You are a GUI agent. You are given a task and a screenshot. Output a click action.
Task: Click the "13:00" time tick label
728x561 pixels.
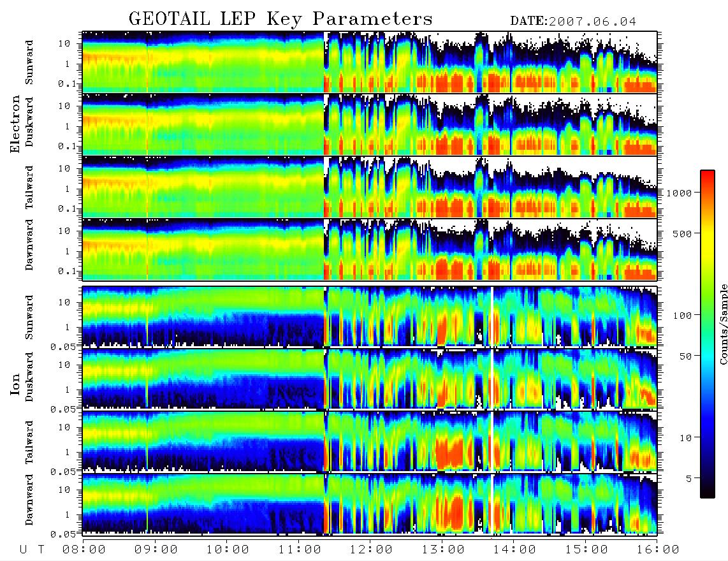click(443, 550)
